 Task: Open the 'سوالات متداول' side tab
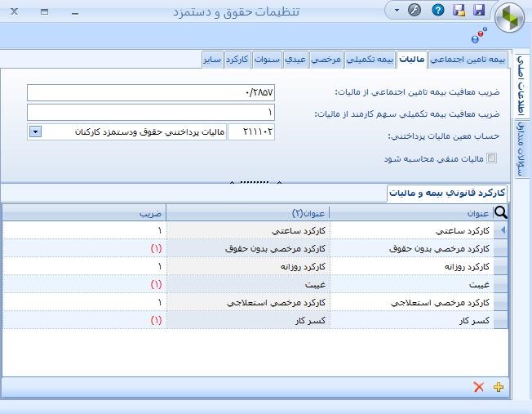(x=520, y=148)
